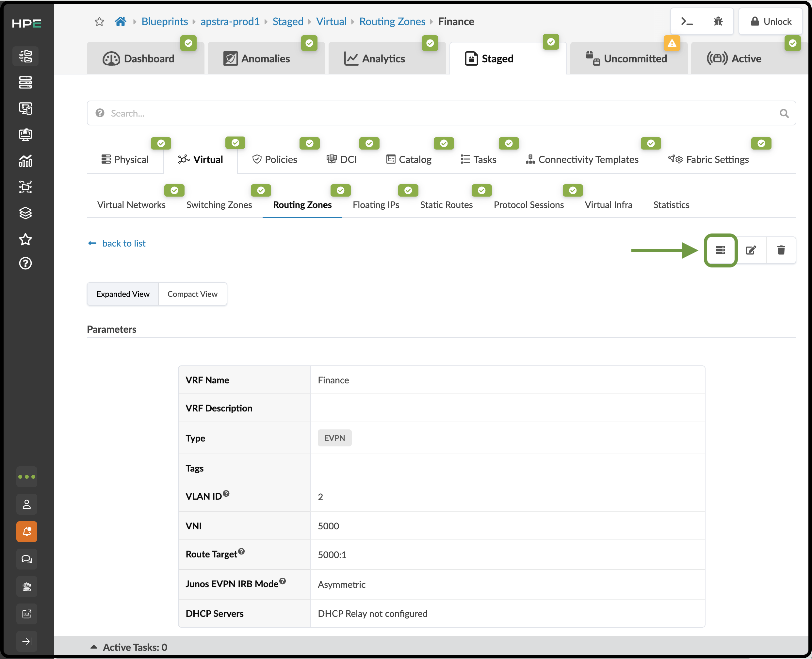
Task: Open the Blueprints sidebar icon
Action: coord(25,56)
